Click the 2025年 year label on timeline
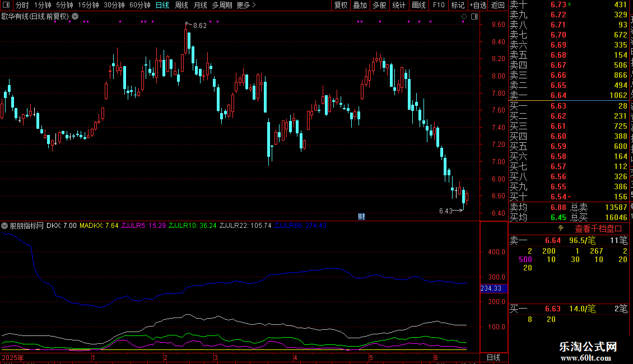The height and width of the screenshot is (364, 633). [x=13, y=357]
